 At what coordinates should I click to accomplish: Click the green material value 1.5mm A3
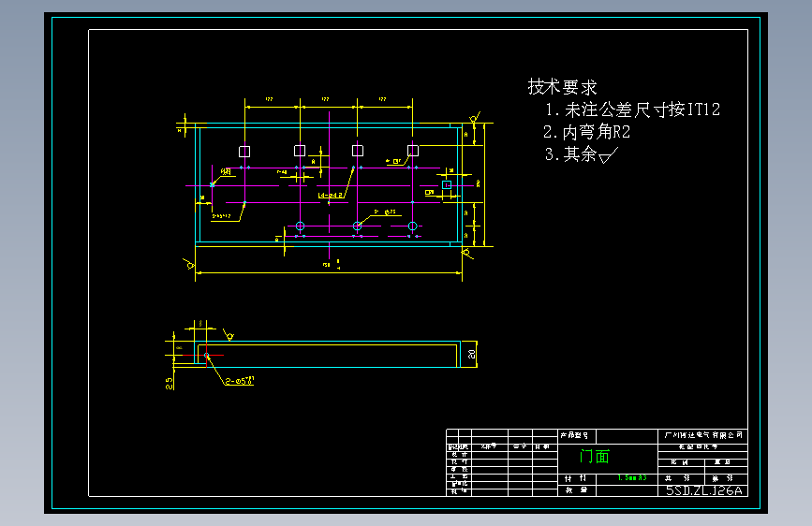pyautogui.click(x=632, y=478)
